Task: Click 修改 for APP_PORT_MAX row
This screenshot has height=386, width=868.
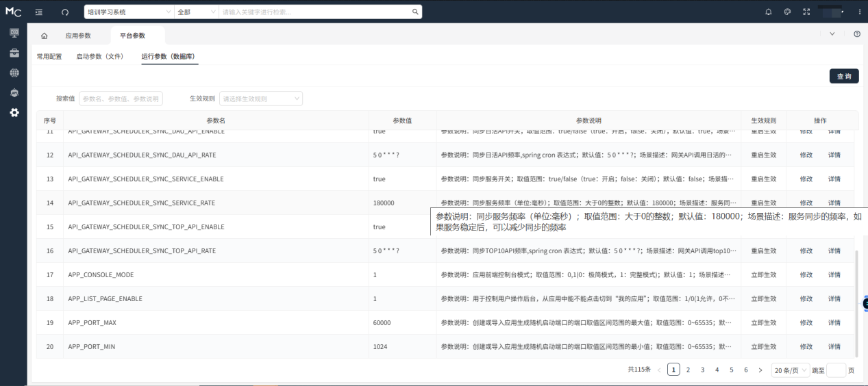Action: tap(806, 322)
